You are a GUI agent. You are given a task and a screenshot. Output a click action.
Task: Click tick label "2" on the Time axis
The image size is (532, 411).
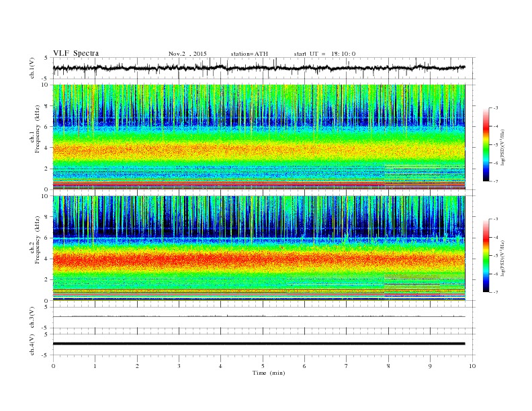[x=137, y=366]
